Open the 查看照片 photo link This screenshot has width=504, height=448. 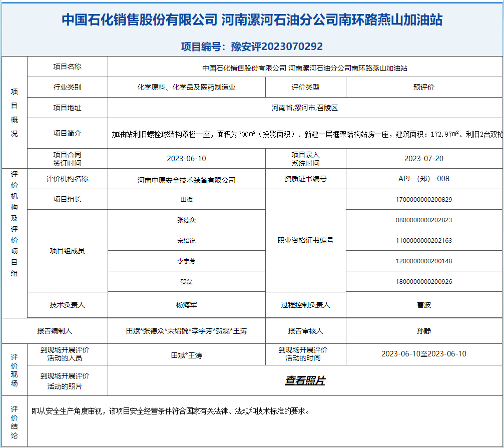[305, 380]
